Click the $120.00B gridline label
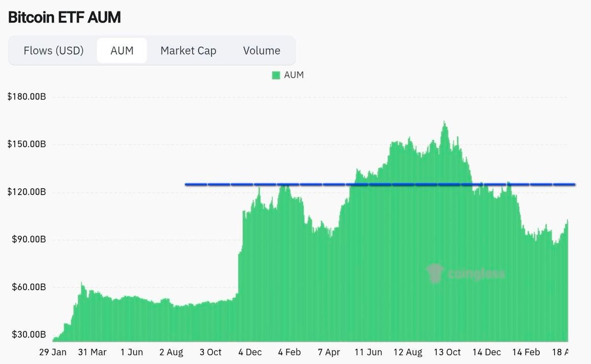591x364 pixels. coord(27,191)
